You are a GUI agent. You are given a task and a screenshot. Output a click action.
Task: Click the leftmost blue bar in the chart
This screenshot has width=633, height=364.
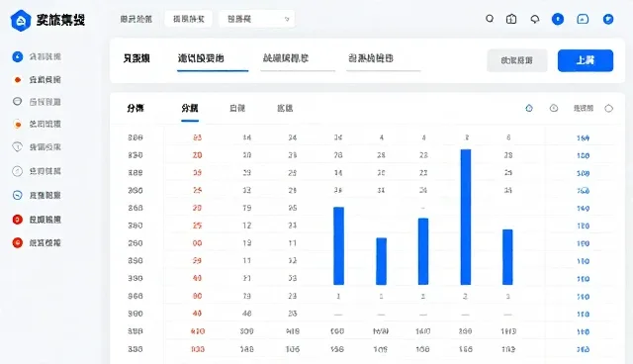click(338, 245)
